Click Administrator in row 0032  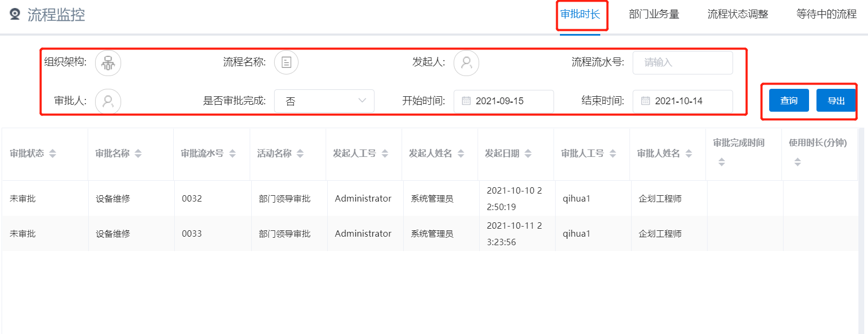pos(363,198)
